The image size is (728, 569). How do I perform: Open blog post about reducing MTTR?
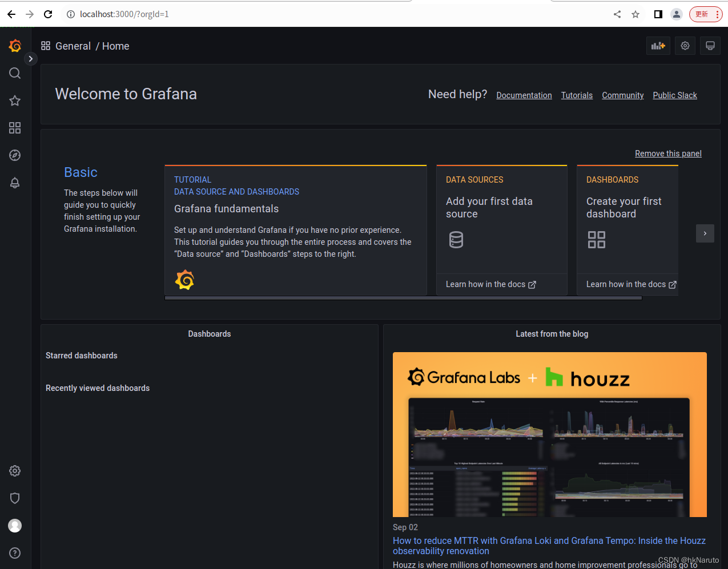549,546
